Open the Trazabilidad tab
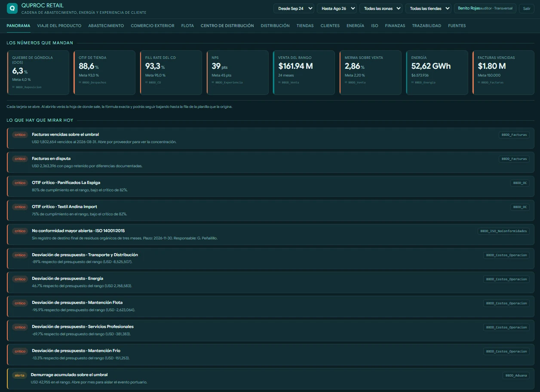Viewport: 540px width, 392px height. pyautogui.click(x=426, y=26)
